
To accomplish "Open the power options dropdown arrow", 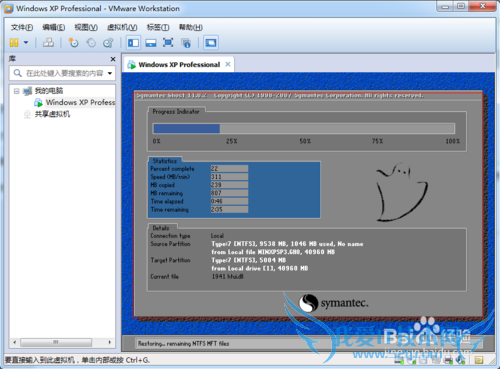I will click(x=26, y=43).
